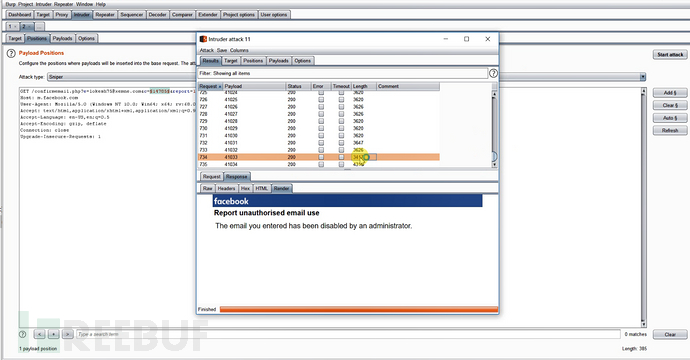
Task: Click Clear button next to search
Action: (x=670, y=334)
